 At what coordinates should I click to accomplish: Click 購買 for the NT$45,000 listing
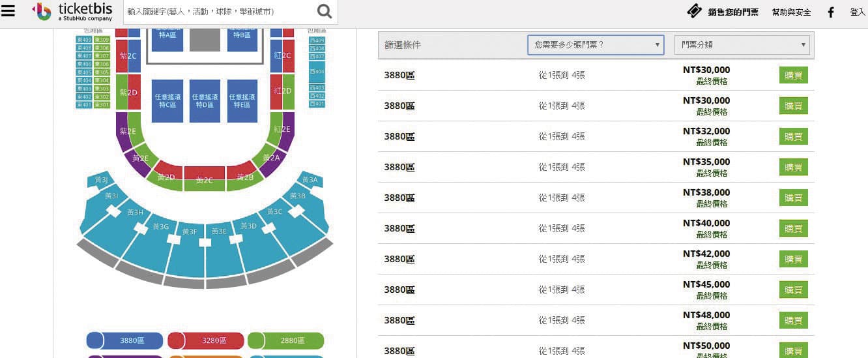click(x=793, y=290)
